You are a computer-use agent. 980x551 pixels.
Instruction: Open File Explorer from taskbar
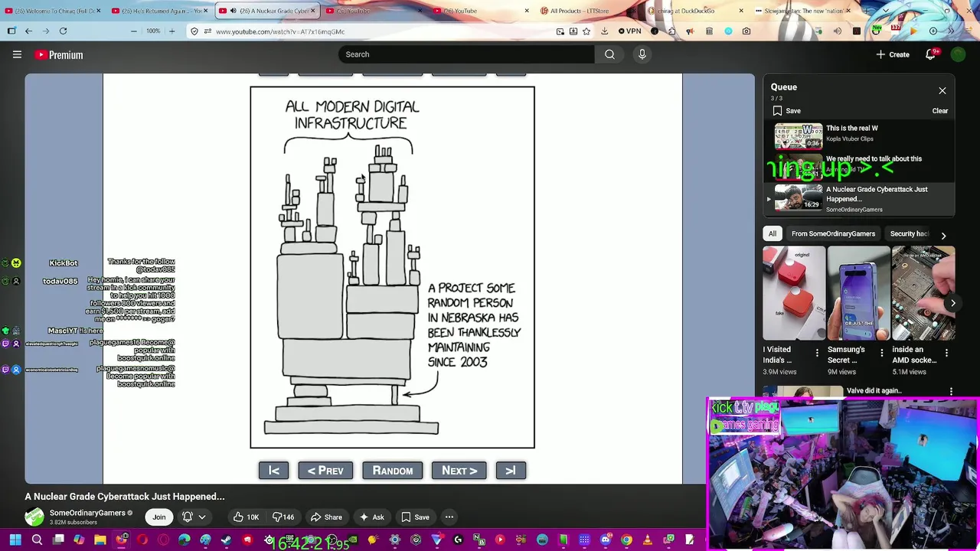click(100, 540)
